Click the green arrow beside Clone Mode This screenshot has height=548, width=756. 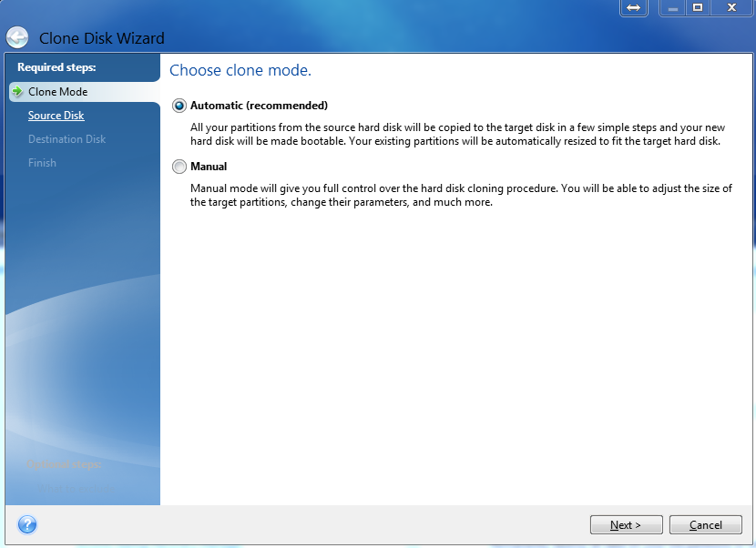pyautogui.click(x=16, y=91)
